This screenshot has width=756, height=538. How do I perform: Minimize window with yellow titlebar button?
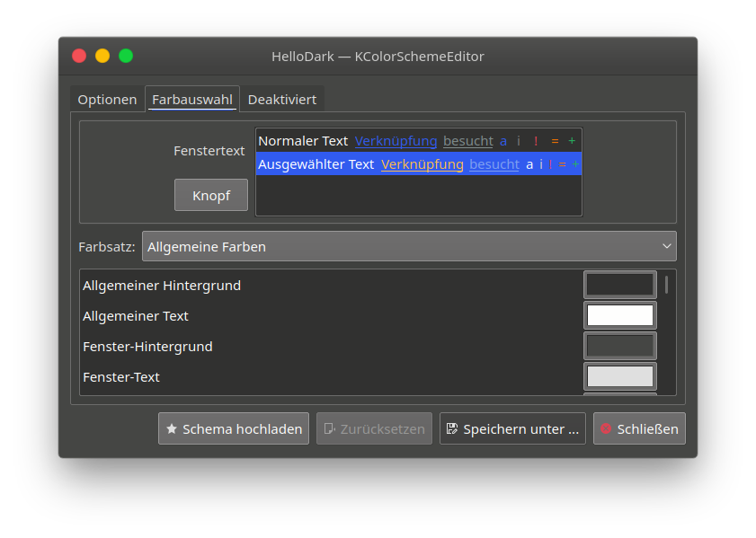102,56
